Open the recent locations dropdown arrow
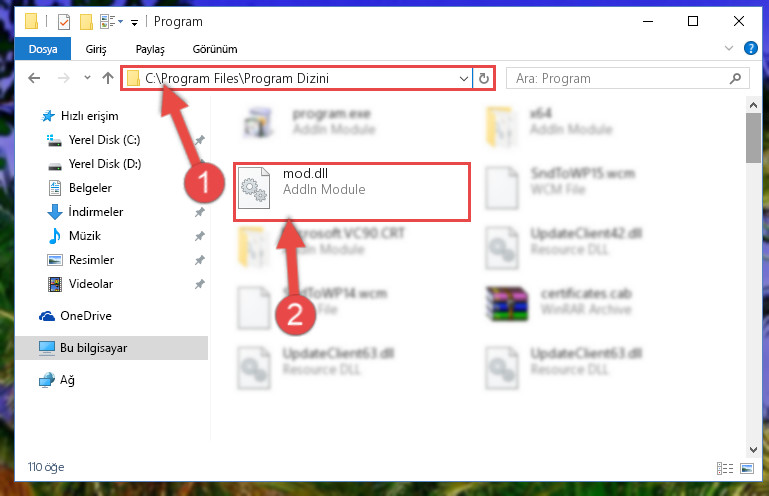This screenshot has height=496, width=769. click(x=87, y=78)
